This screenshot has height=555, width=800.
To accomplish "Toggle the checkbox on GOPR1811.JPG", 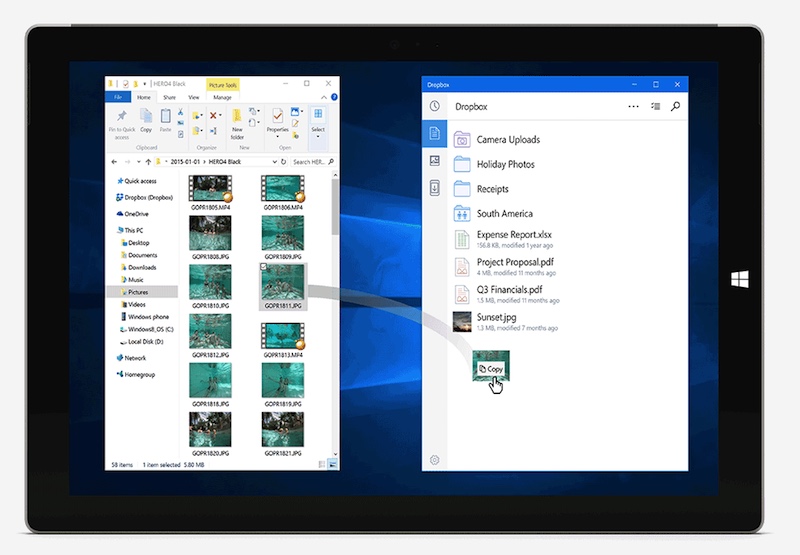I will [x=263, y=266].
